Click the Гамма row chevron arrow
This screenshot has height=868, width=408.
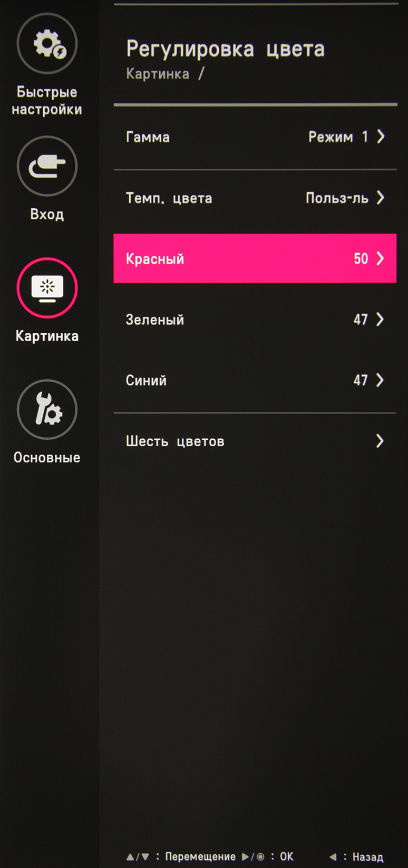(381, 137)
